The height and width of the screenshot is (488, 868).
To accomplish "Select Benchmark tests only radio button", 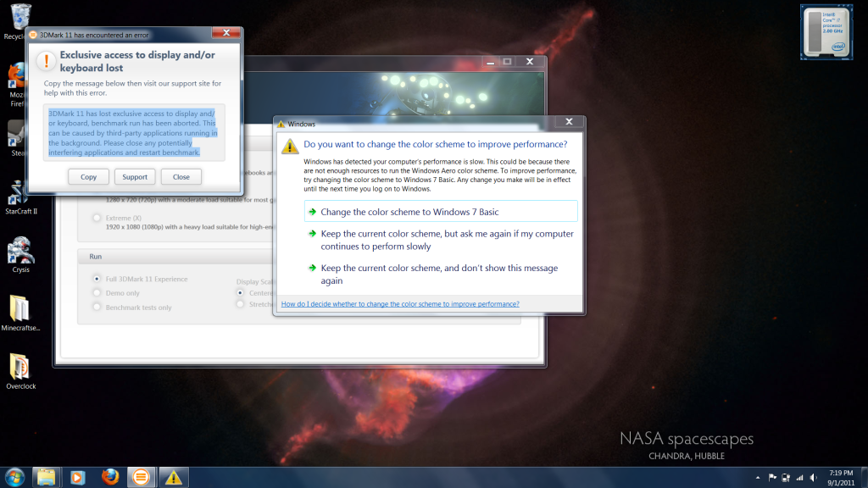I will pos(97,307).
